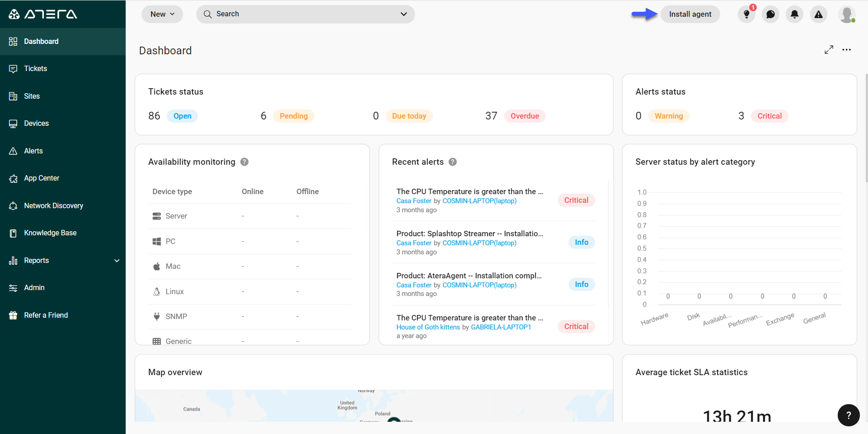Open the alert triangle icon in header
The width and height of the screenshot is (868, 434).
(x=818, y=14)
